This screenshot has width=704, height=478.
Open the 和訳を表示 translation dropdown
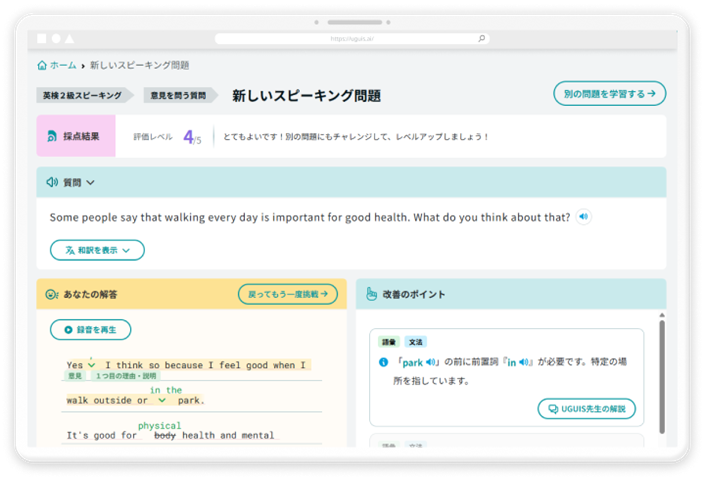coord(97,250)
